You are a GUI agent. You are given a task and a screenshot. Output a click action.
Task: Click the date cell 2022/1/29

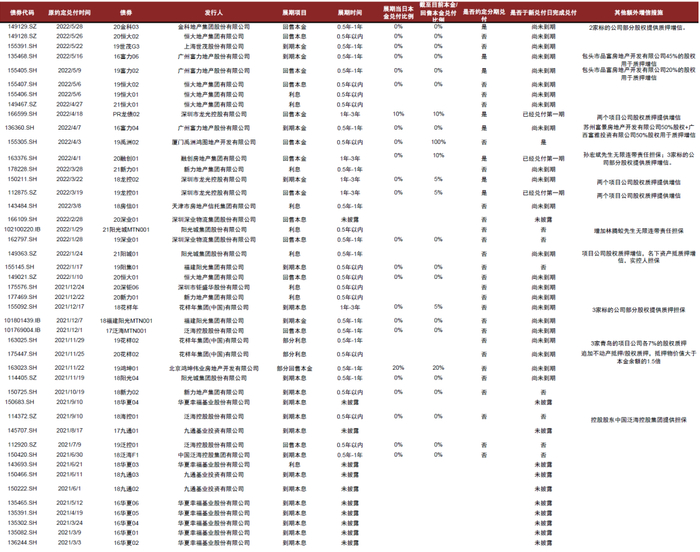click(x=69, y=229)
